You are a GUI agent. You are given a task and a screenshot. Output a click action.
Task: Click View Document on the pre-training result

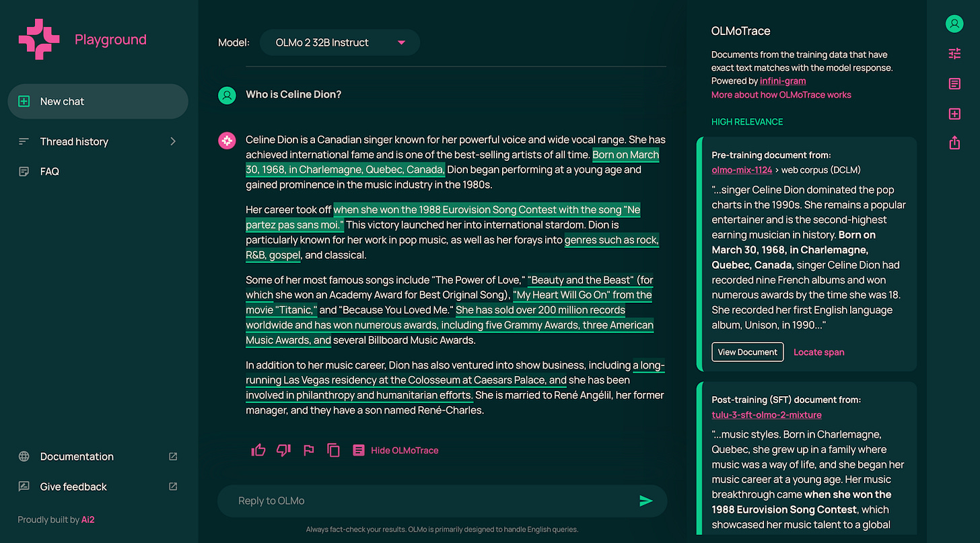pyautogui.click(x=747, y=351)
